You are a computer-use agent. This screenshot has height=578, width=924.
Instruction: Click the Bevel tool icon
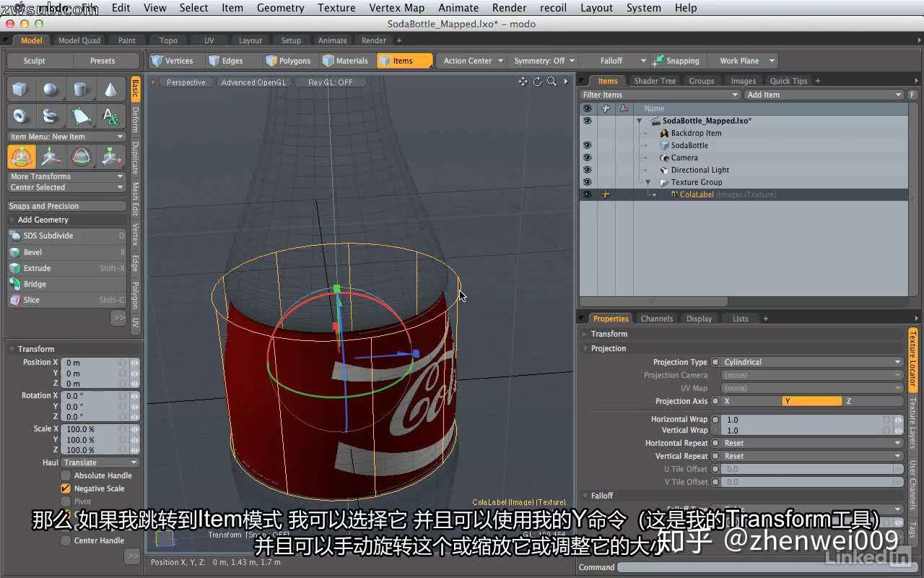[15, 252]
